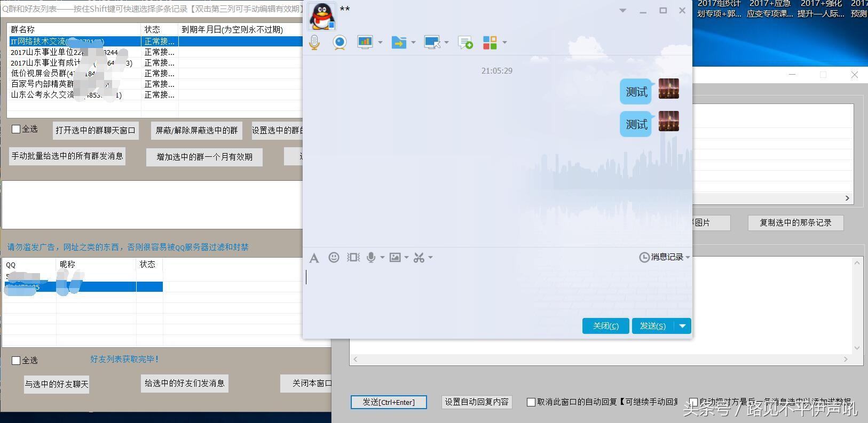
Task: Select the 百家号内部精英群 group row
Action: pyautogui.click(x=155, y=84)
